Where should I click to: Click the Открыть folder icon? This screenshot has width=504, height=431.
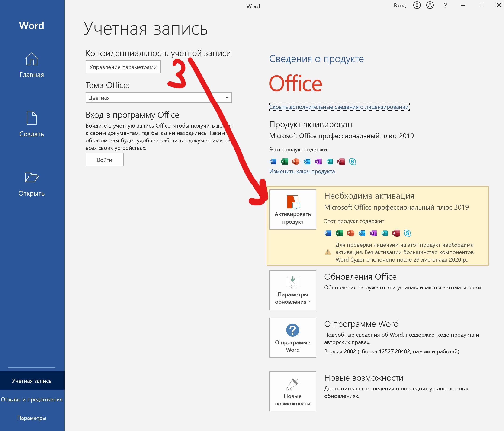32,177
